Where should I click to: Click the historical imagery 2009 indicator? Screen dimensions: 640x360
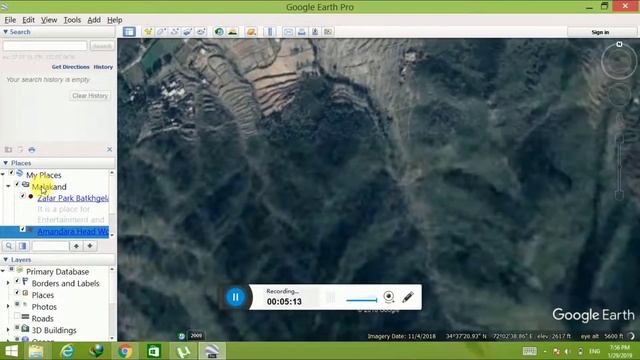(196, 336)
